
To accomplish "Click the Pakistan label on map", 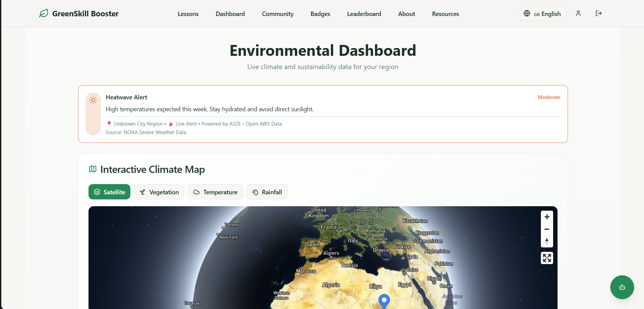I will tap(444, 264).
